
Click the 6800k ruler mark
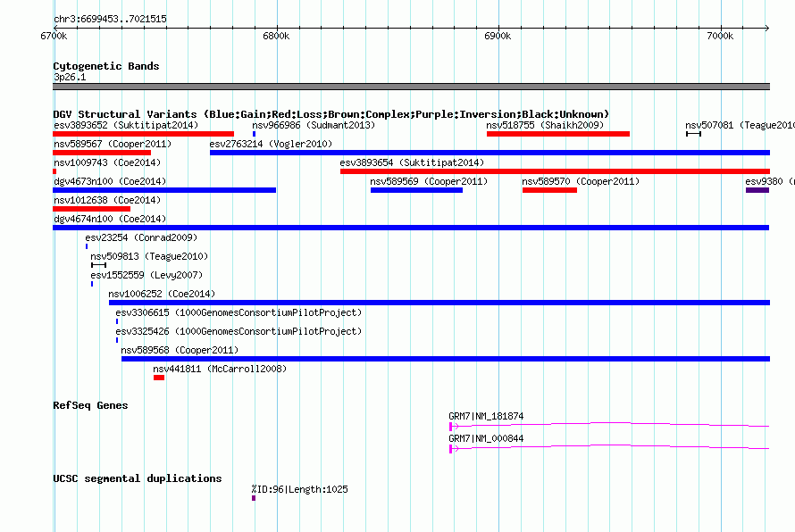(x=276, y=36)
